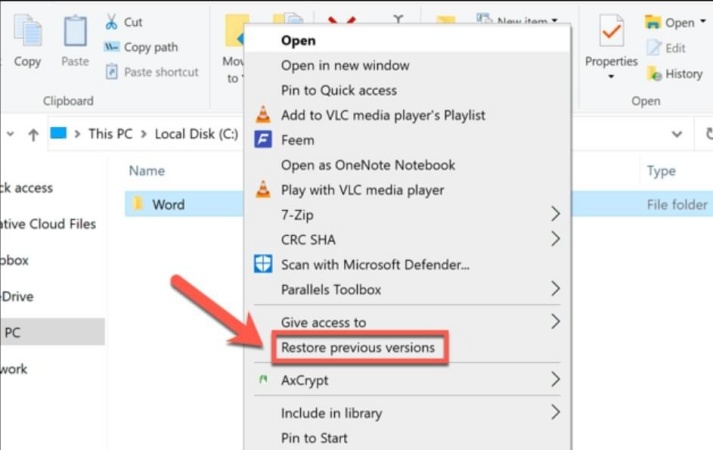
Task: Expand the Give access to arrow
Action: [x=555, y=321]
